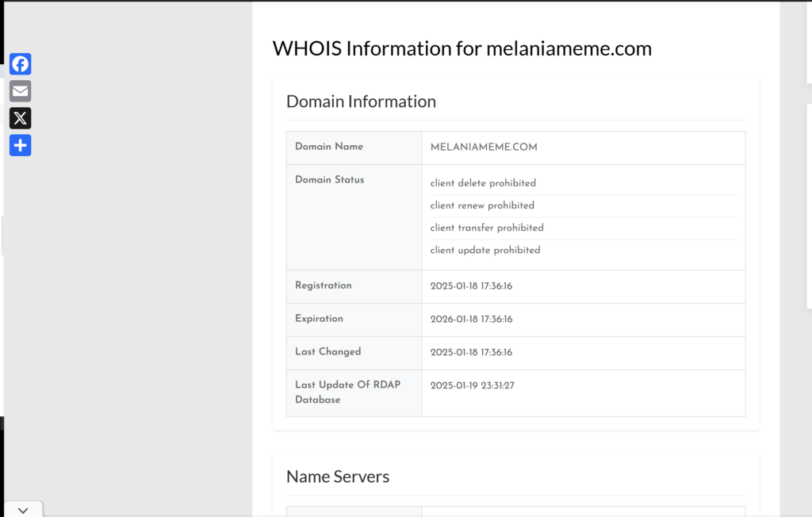Select the expiration date 2026-01-18 17:36:16
The width and height of the screenshot is (812, 517).
click(471, 319)
